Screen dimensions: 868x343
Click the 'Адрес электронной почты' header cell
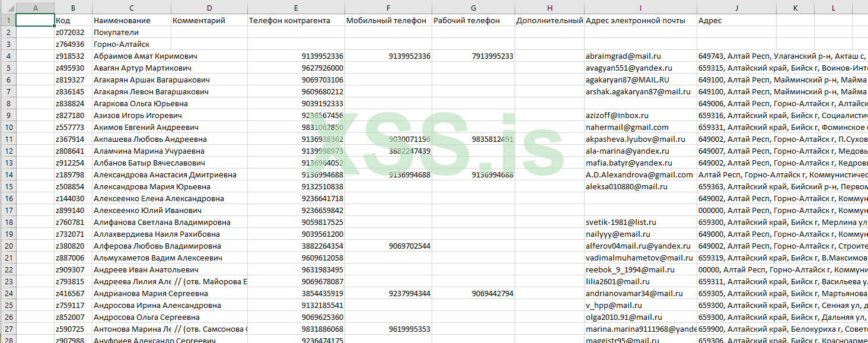pos(640,20)
